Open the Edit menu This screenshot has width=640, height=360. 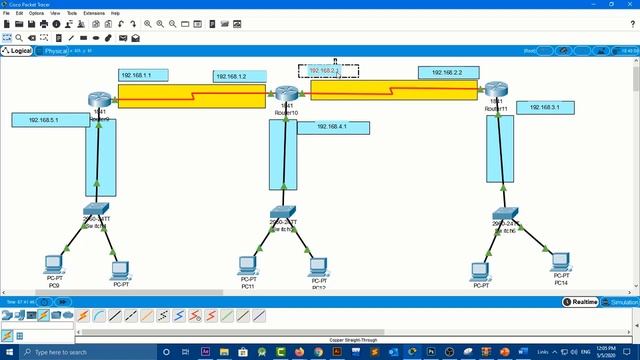pos(19,13)
